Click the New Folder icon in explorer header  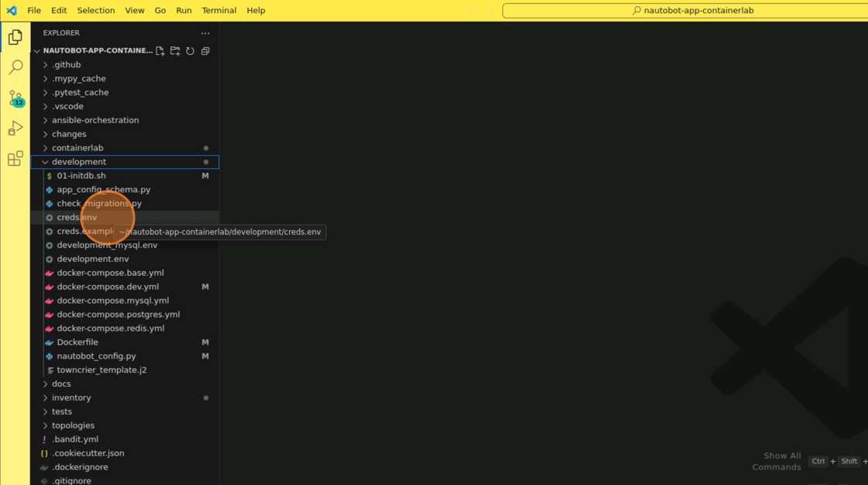175,51
